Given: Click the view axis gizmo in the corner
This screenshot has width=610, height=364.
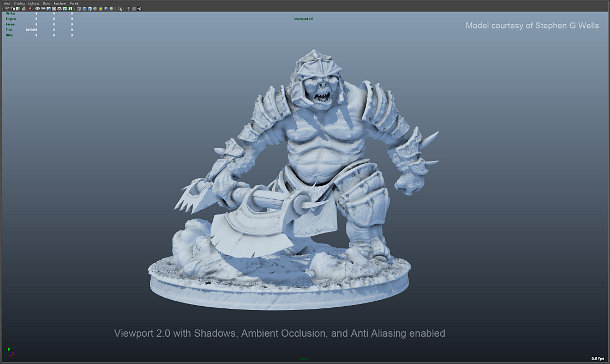Looking at the screenshot, I should tap(11, 352).
